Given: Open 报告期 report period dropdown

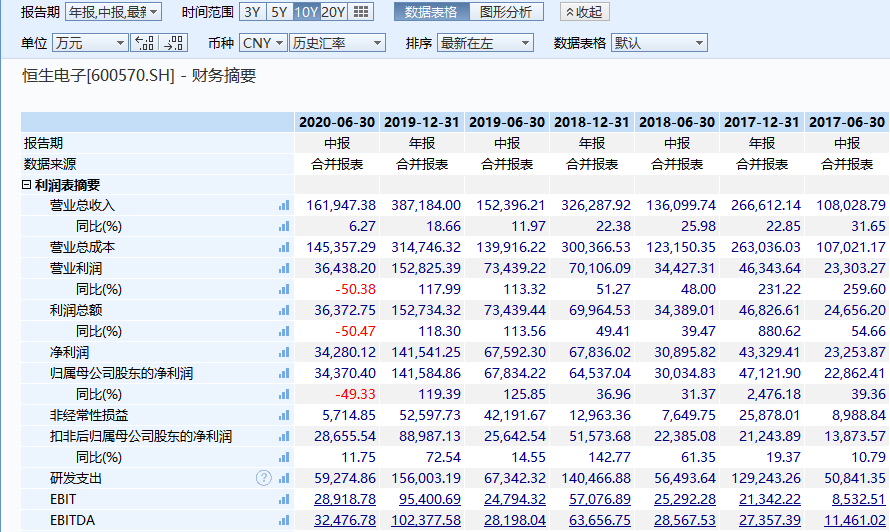Looking at the screenshot, I should (113, 12).
